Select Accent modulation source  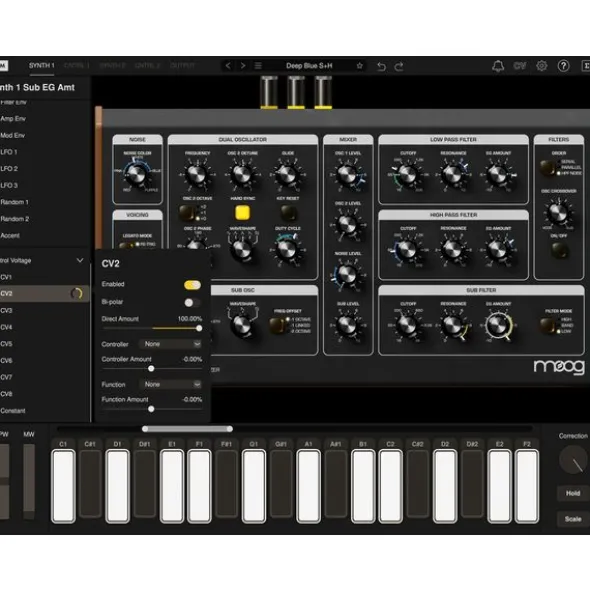click(x=44, y=236)
